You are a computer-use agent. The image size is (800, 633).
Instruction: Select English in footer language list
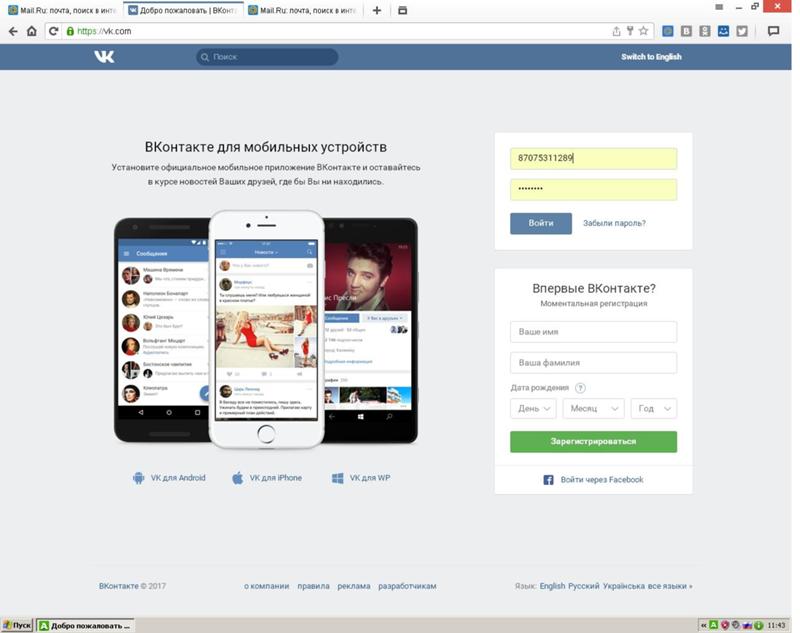pyautogui.click(x=553, y=586)
